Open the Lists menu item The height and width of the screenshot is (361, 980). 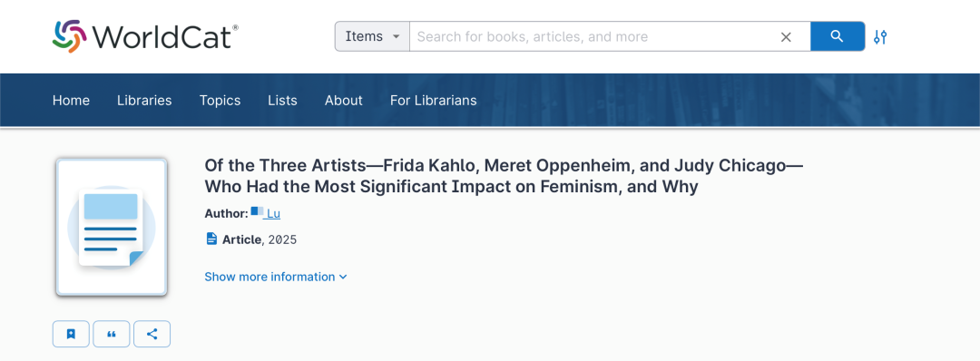282,101
